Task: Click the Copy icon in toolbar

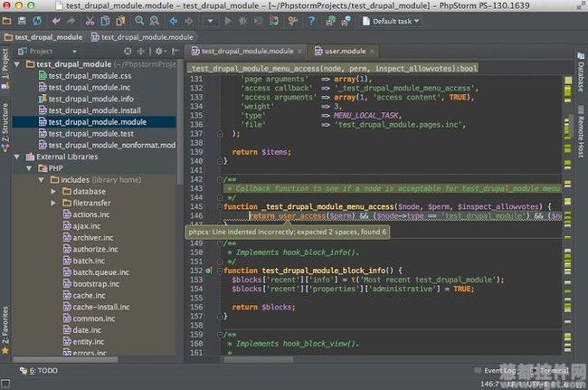Action: coord(105,21)
